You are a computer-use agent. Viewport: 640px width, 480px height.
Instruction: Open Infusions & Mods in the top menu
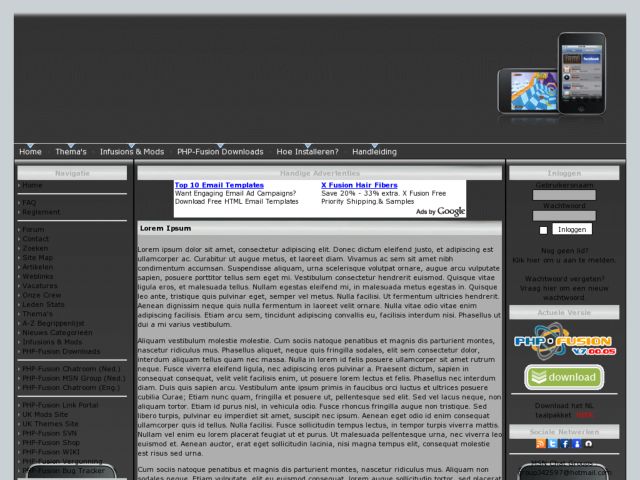click(132, 152)
